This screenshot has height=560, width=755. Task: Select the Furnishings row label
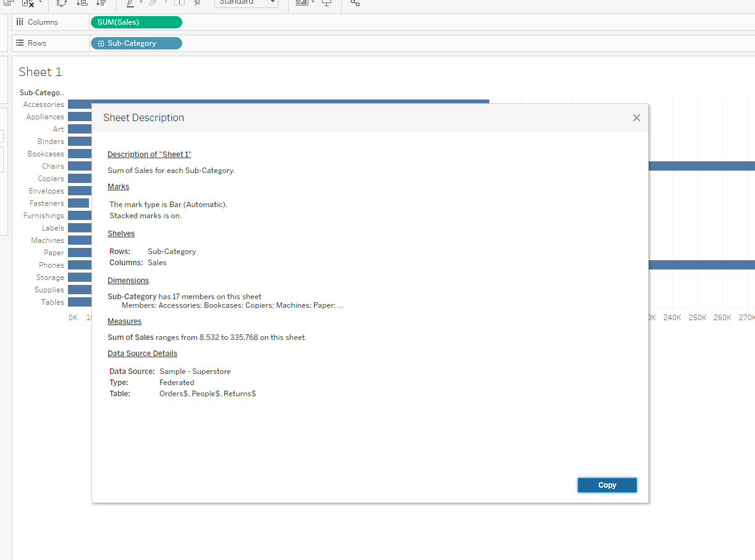pos(44,216)
